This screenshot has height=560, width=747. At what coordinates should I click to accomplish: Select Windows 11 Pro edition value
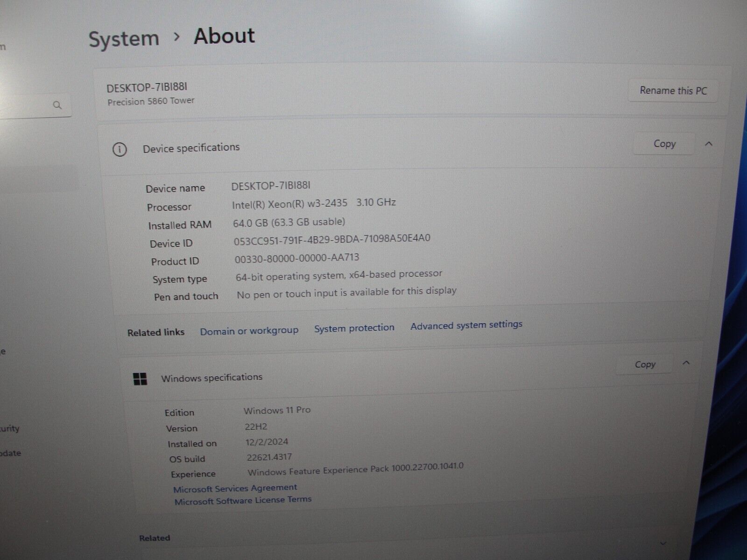277,410
